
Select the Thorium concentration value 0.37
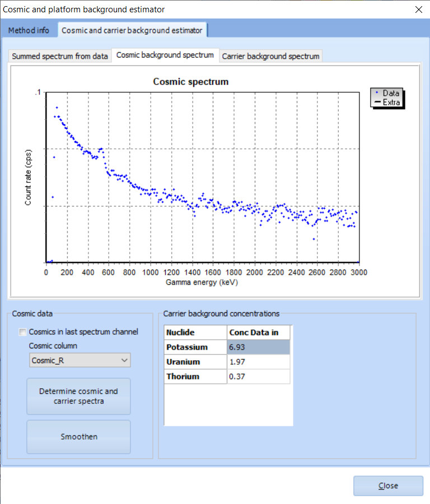tap(259, 376)
